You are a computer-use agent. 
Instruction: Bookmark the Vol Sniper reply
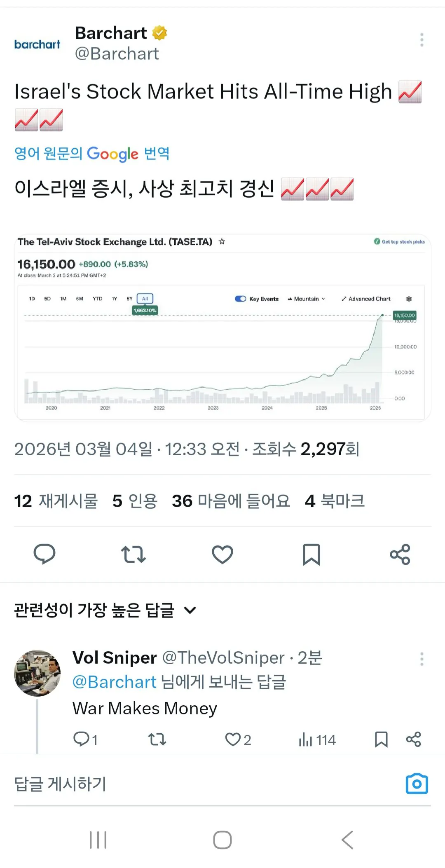pyautogui.click(x=381, y=739)
